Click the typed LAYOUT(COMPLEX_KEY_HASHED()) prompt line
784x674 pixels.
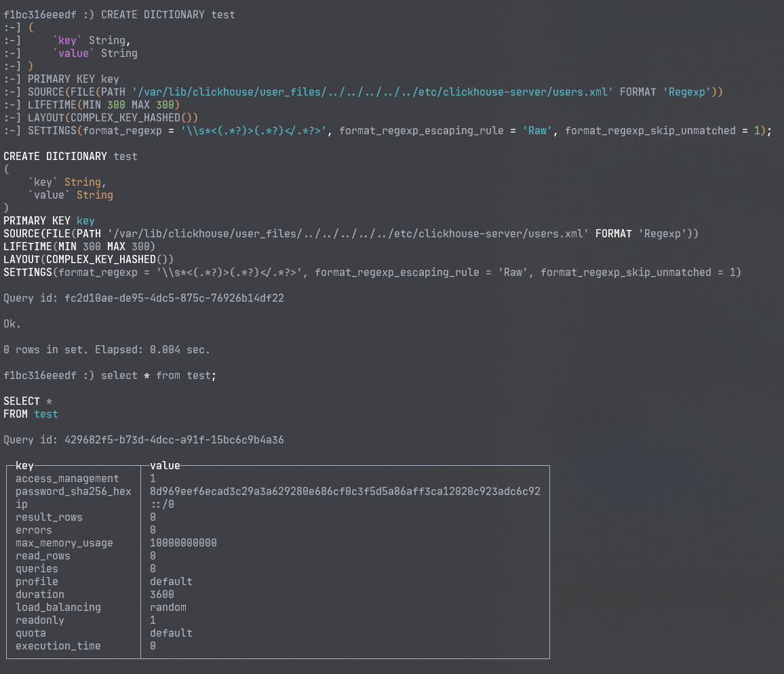tap(113, 118)
